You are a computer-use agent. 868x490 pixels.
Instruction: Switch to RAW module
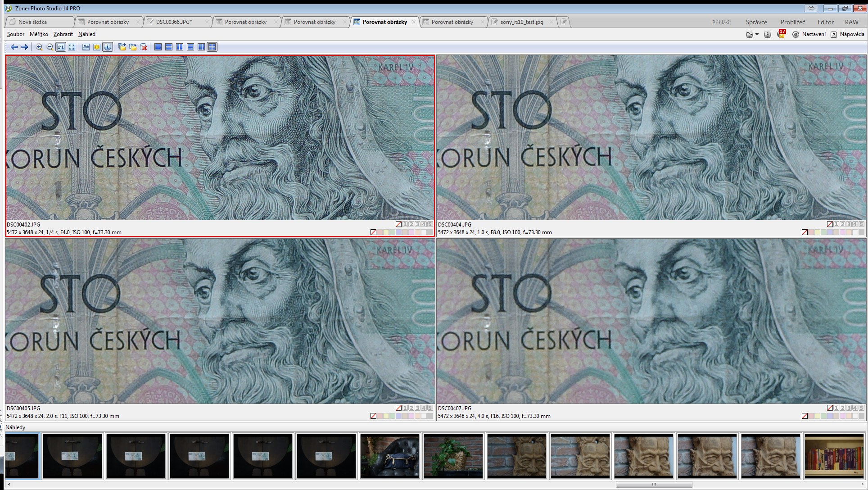[x=852, y=22]
